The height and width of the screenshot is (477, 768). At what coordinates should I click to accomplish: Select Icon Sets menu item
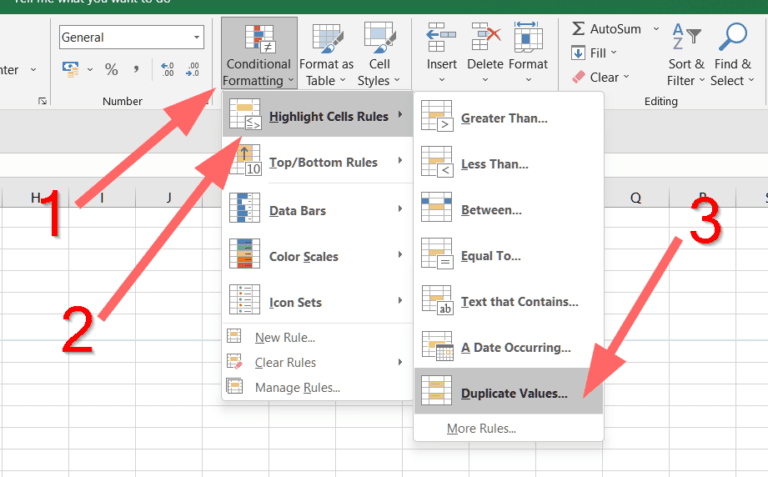tap(317, 302)
